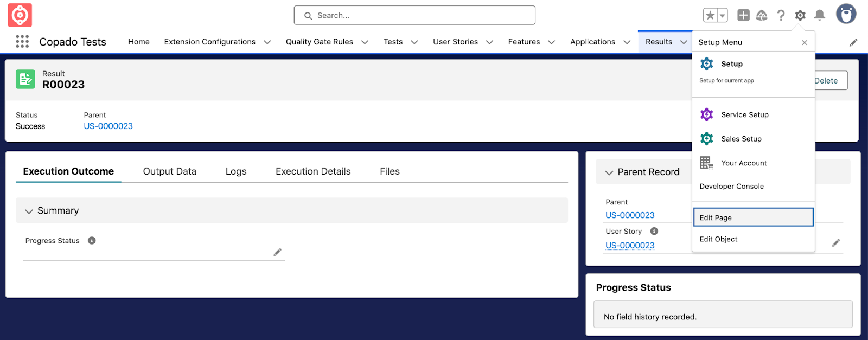Image resolution: width=868 pixels, height=340 pixels.
Task: Expand the Applications dropdown chevron
Action: tap(627, 42)
